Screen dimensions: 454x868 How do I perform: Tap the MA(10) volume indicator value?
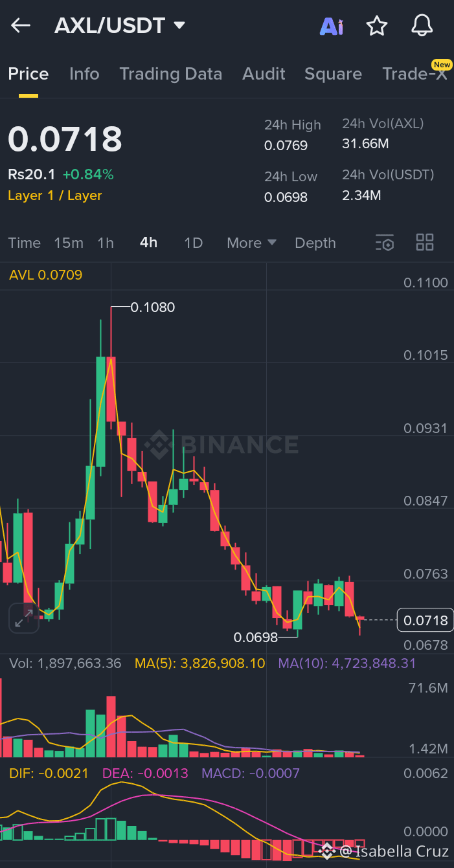347,663
